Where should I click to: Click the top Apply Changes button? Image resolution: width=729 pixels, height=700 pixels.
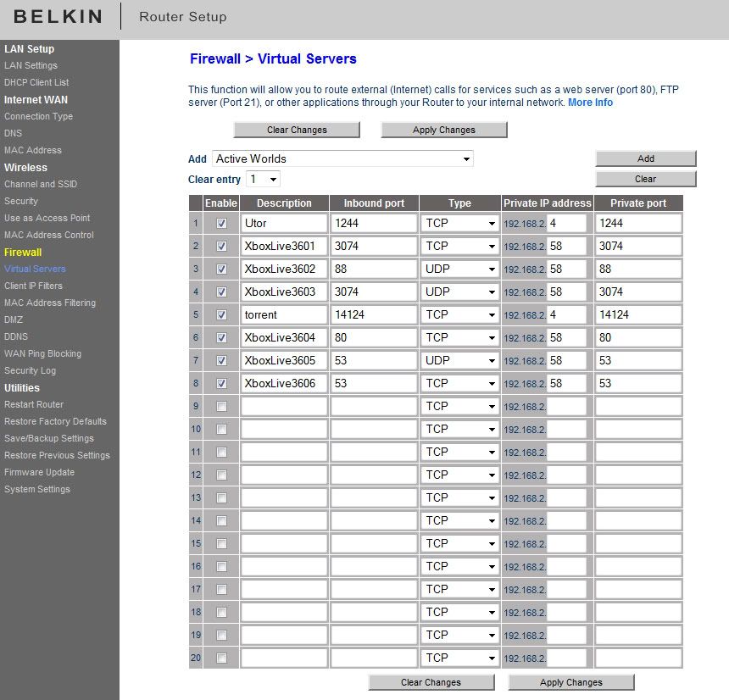coord(444,131)
